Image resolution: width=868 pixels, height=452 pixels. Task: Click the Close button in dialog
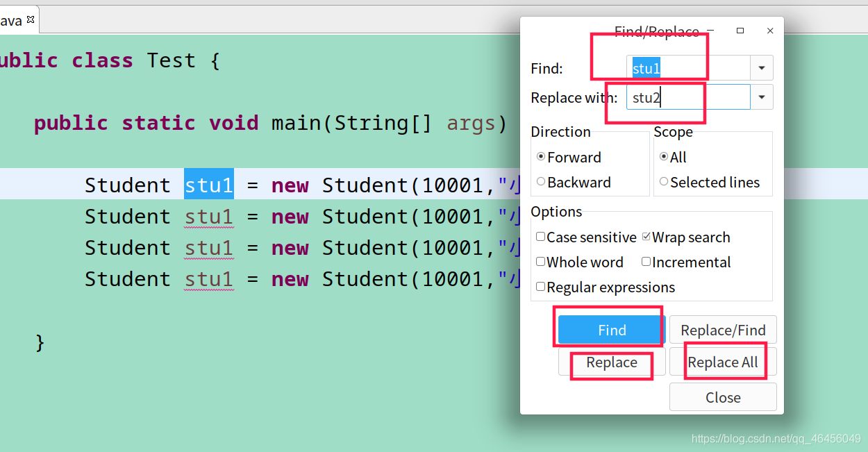point(723,398)
